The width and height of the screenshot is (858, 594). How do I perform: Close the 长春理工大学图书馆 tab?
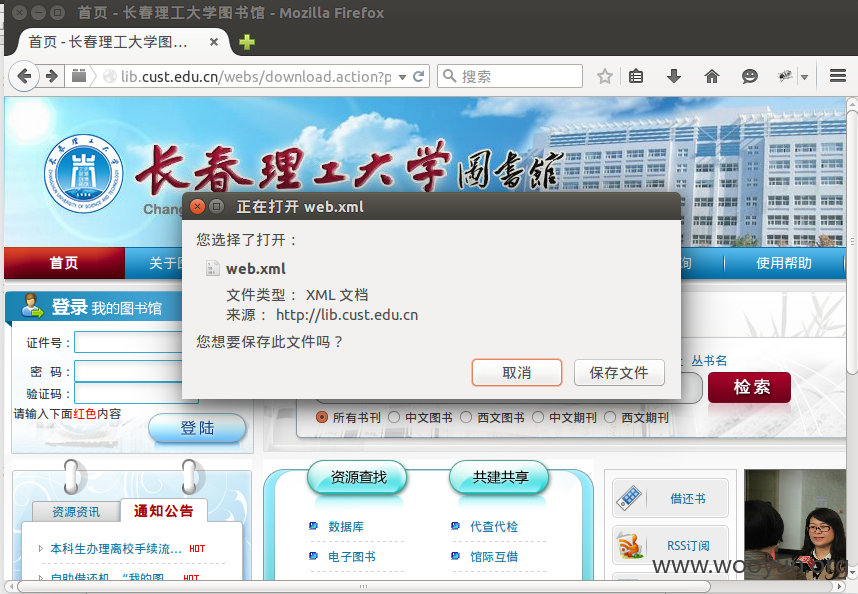click(x=214, y=42)
